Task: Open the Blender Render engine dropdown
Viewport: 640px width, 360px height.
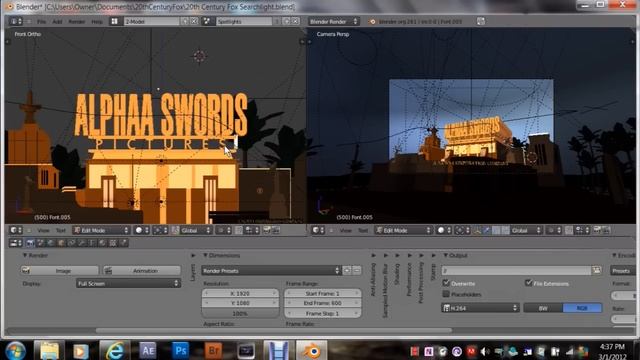Action: 333,21
